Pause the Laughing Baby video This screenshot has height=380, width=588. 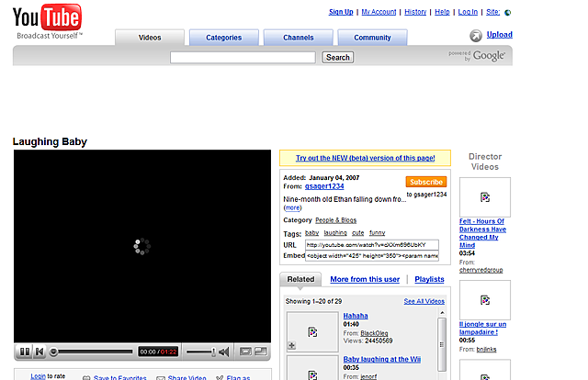coord(25,352)
